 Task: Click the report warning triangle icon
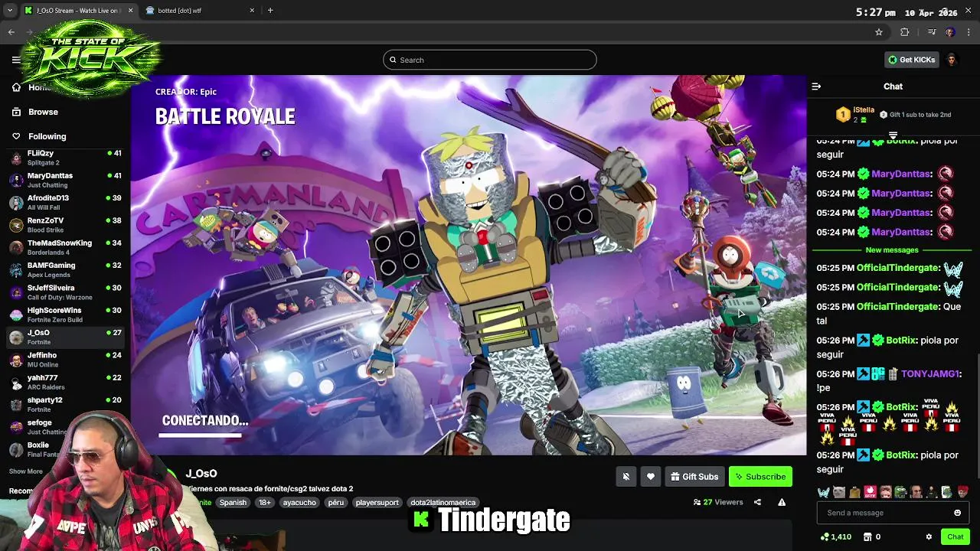click(x=782, y=502)
